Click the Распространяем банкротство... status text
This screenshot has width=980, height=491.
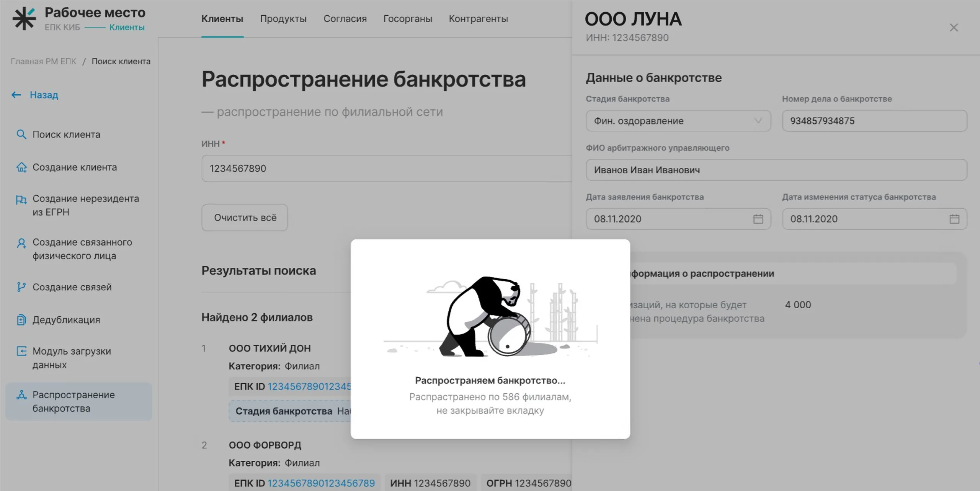490,380
